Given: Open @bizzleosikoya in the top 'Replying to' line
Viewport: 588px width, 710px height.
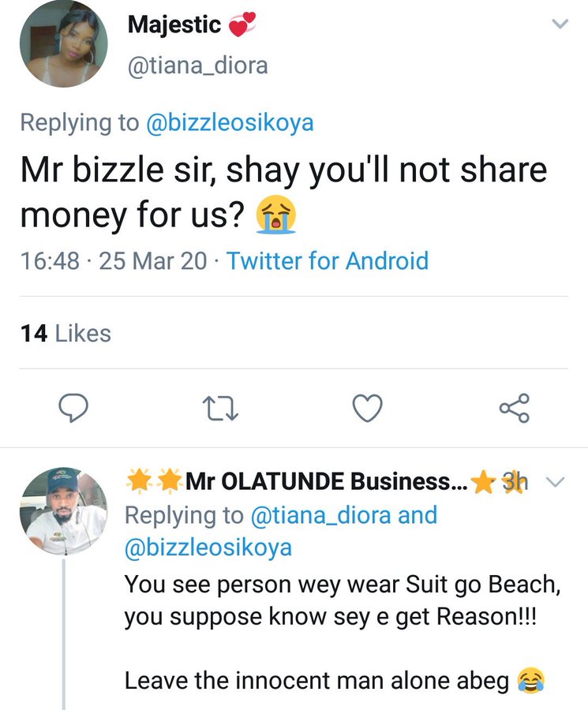Looking at the screenshot, I should (231, 122).
